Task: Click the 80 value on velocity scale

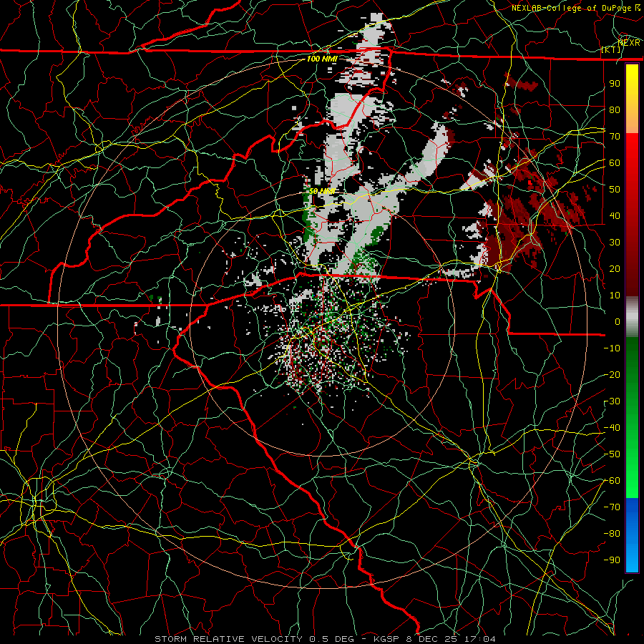Action: pos(615,109)
